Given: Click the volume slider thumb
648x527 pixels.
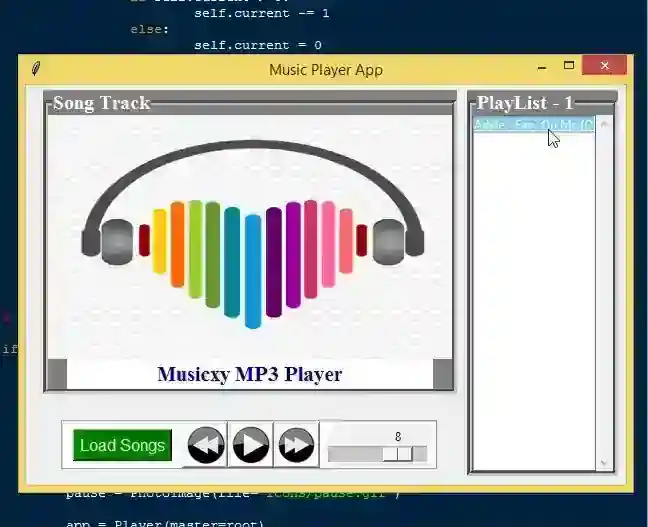Looking at the screenshot, I should (398, 454).
